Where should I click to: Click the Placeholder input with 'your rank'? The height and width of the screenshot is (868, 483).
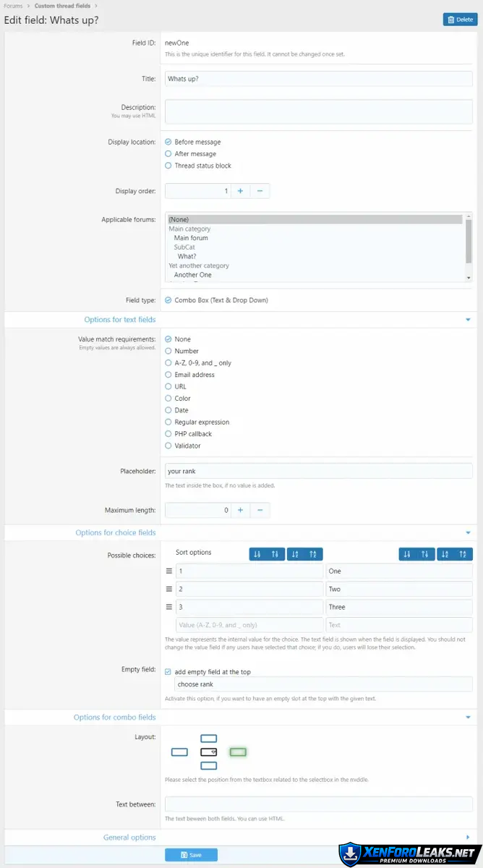[318, 471]
